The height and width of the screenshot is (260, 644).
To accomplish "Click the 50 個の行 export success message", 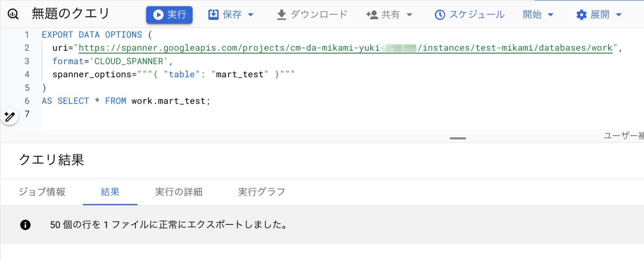I will coord(169,225).
